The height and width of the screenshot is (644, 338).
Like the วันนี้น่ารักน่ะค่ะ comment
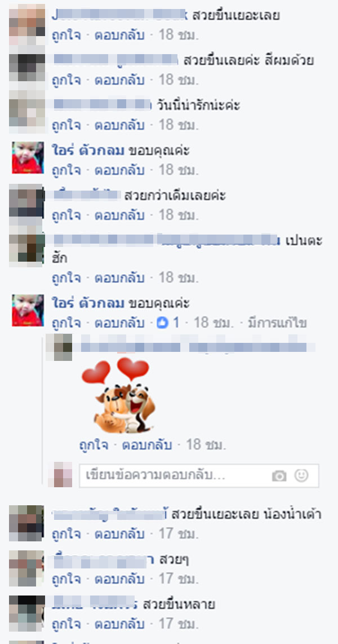(x=66, y=125)
